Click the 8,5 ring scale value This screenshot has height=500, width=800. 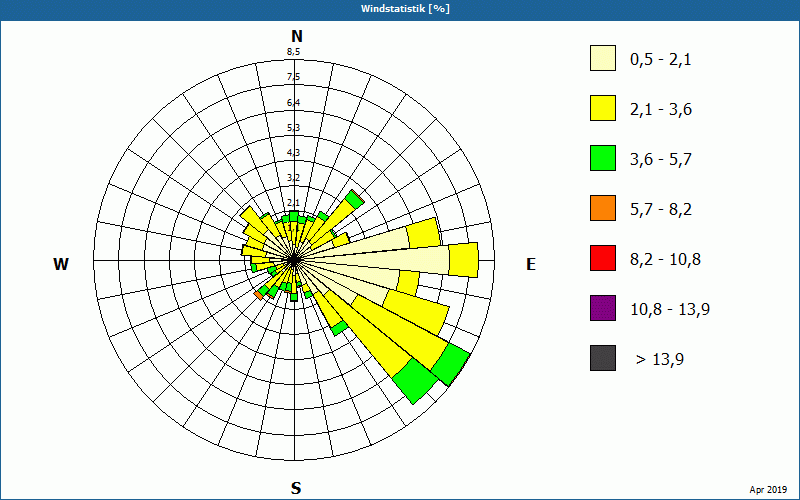pos(293,52)
